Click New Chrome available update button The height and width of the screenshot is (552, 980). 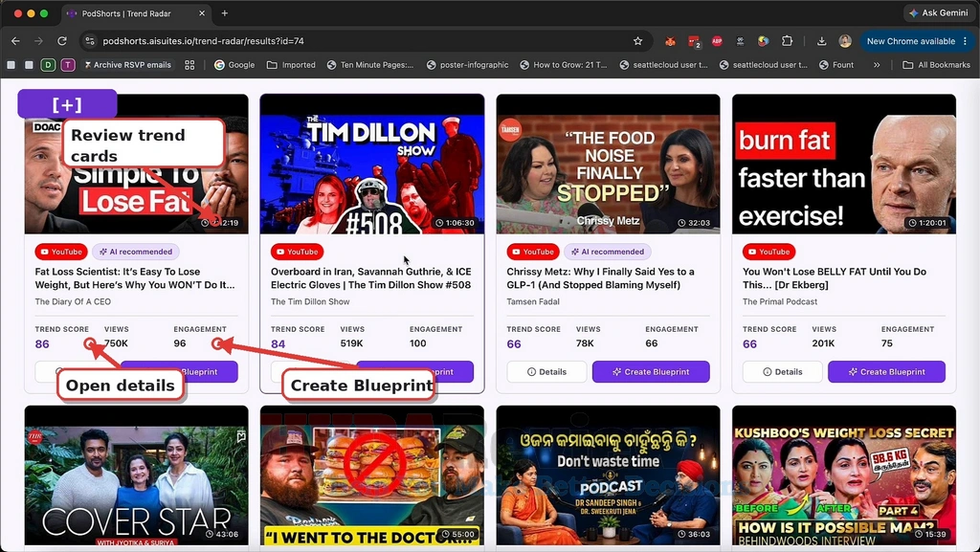pos(916,41)
